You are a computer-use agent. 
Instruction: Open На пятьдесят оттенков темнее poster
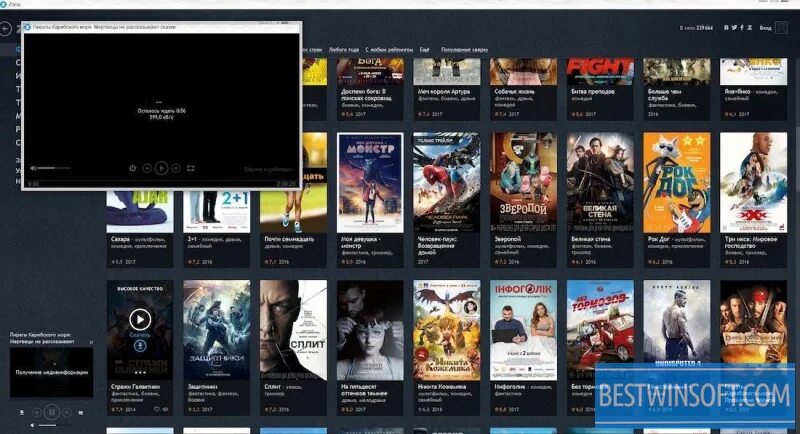pos(370,330)
